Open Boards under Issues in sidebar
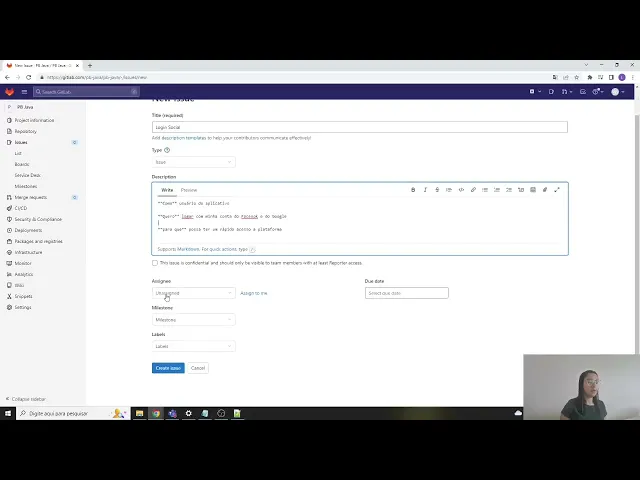 tap(22, 164)
